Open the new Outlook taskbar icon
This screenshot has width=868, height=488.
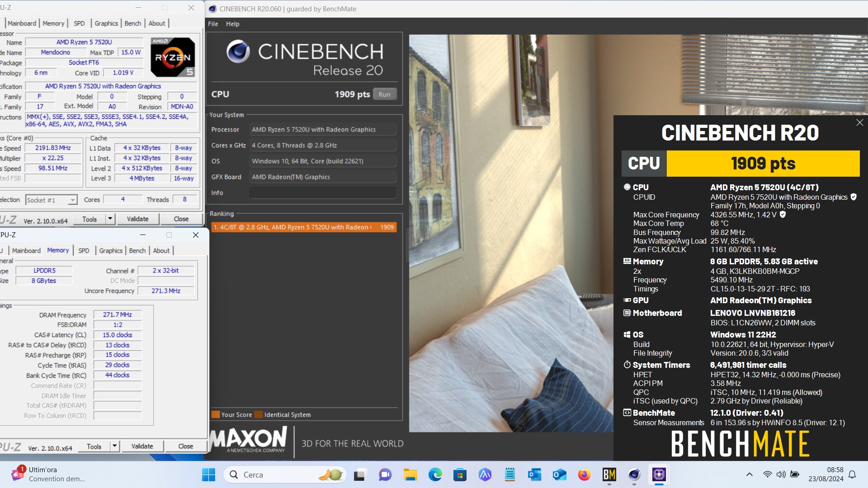559,474
